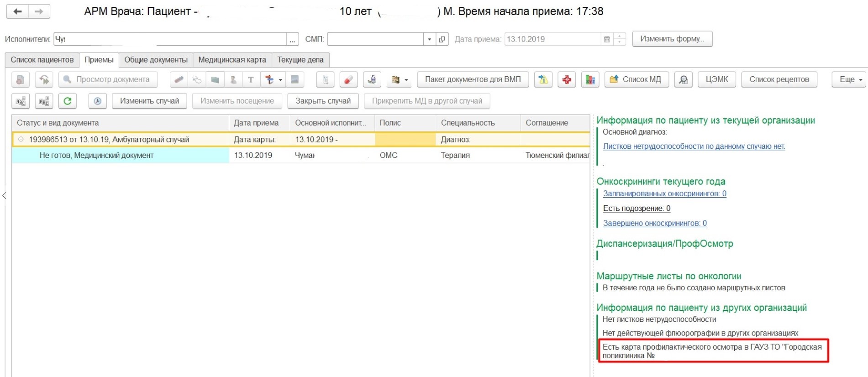
Task: Click the magnifier search icon before ЦЭМК
Action: click(683, 79)
